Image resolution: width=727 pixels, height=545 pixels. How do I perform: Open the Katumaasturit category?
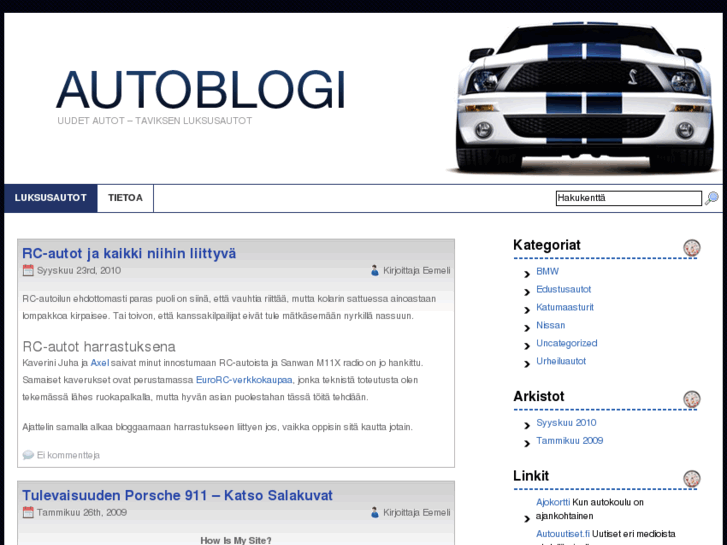pyautogui.click(x=565, y=307)
